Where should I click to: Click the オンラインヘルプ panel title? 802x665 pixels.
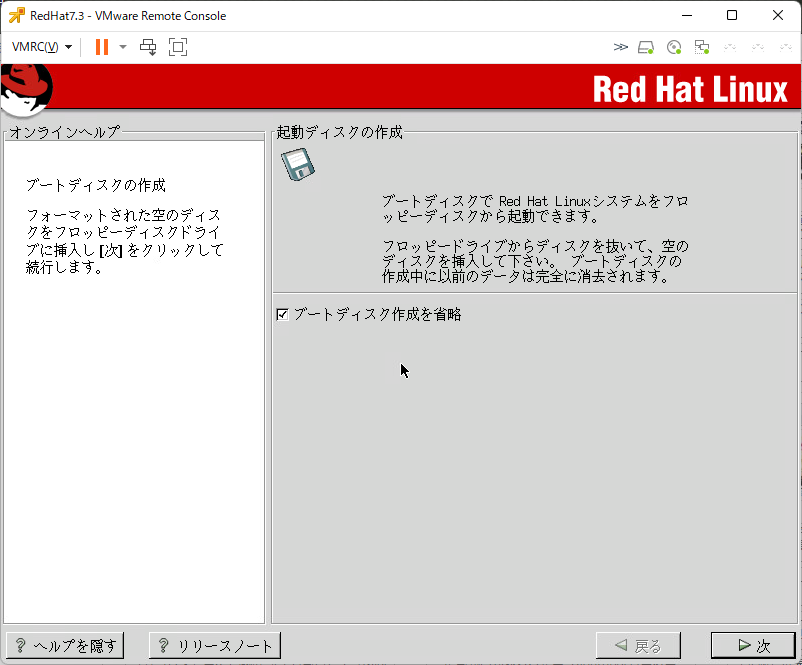point(65,132)
